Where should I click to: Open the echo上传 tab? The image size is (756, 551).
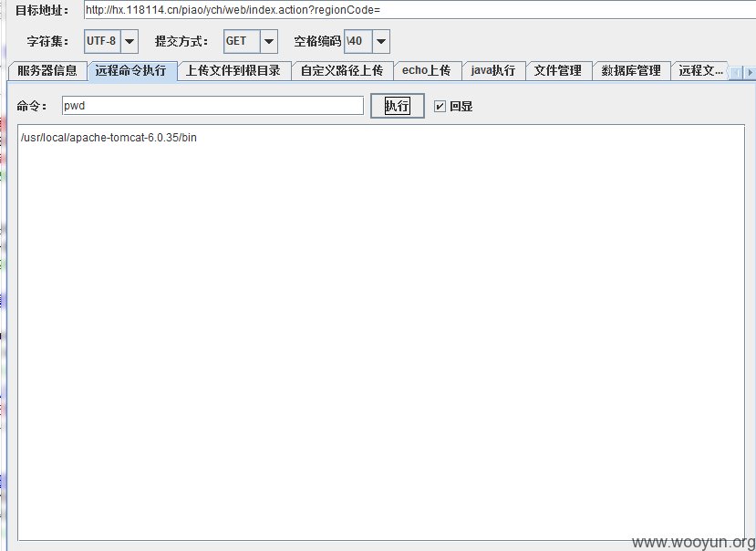427,71
